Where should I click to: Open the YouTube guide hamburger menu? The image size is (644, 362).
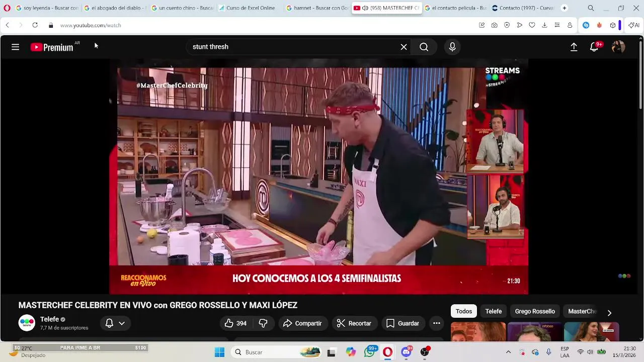pyautogui.click(x=15, y=47)
